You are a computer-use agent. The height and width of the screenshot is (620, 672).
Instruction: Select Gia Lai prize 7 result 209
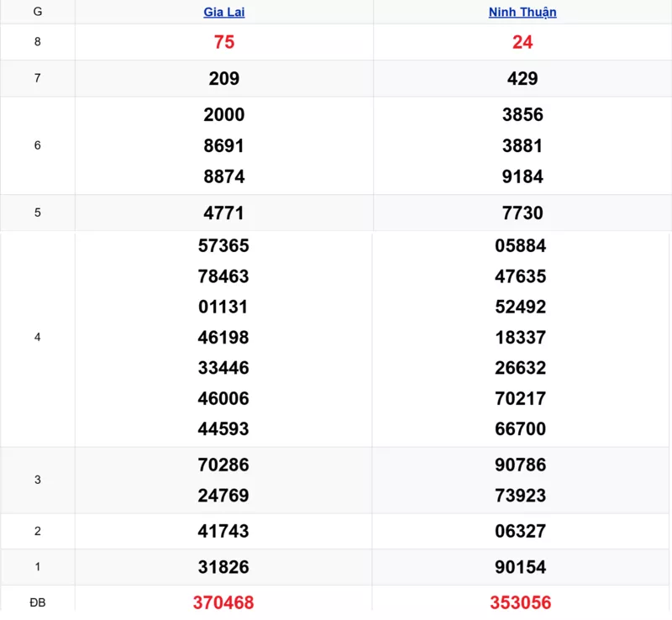[224, 78]
